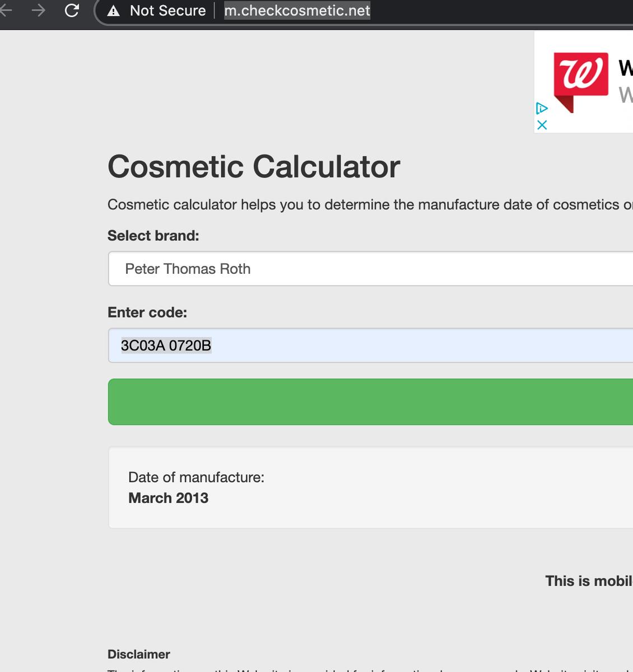
Task: Select the m.checkcosmetic.net URL field
Action: pos(297,11)
